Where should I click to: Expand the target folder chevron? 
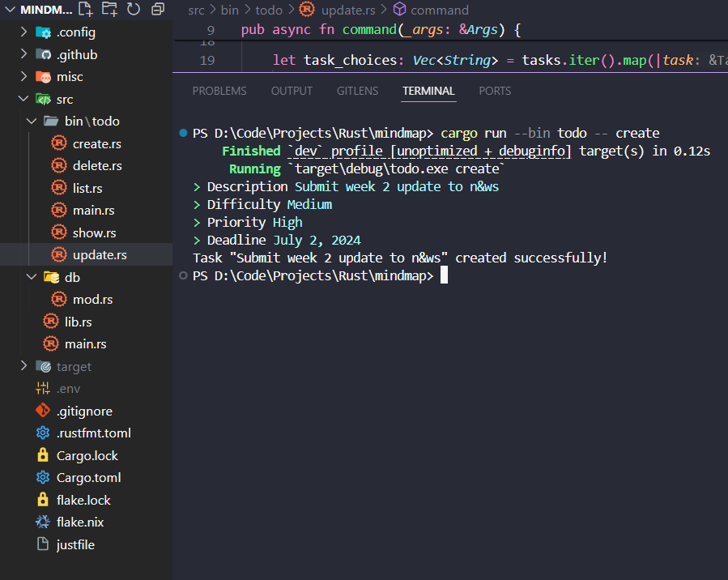(x=23, y=366)
